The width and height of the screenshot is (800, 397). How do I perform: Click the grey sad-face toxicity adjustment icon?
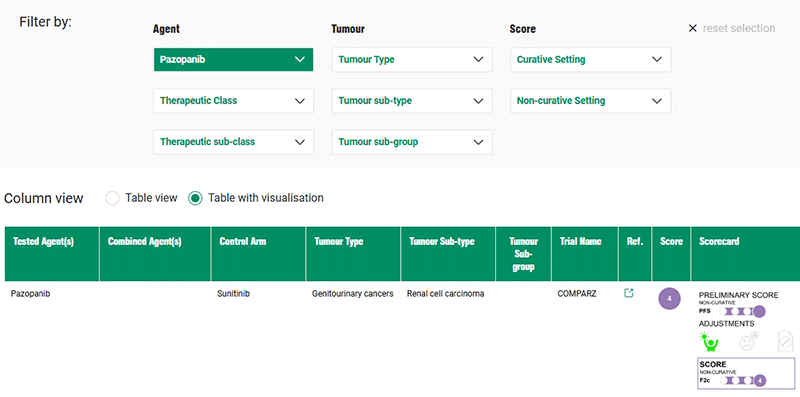point(748,341)
